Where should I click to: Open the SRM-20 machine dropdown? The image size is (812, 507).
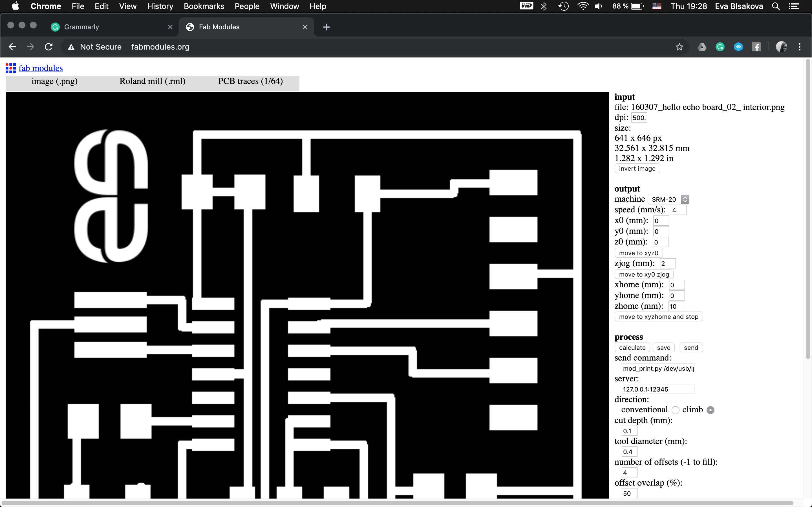(668, 199)
